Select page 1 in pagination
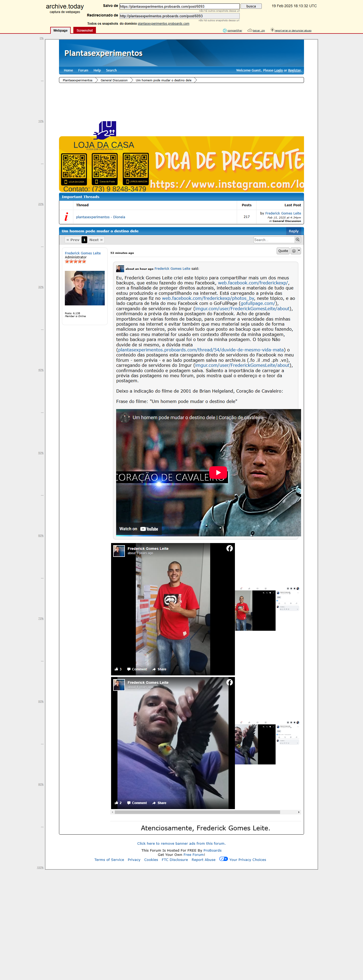The height and width of the screenshot is (980, 363). [85, 240]
